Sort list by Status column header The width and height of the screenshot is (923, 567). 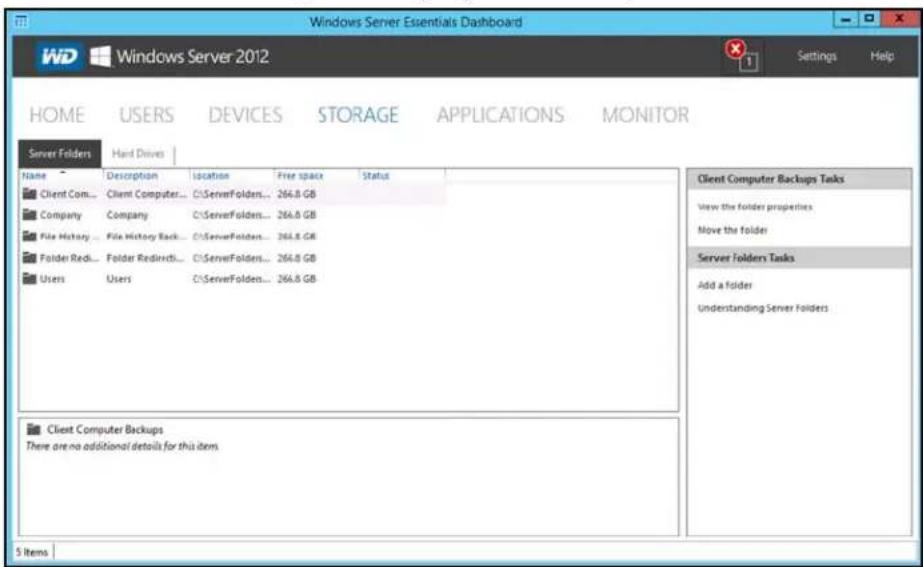coord(376,175)
